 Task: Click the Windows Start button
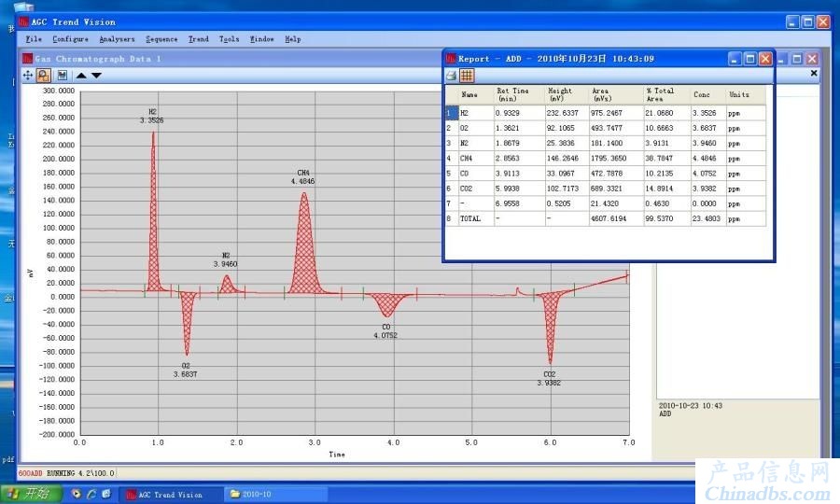pos(31,494)
